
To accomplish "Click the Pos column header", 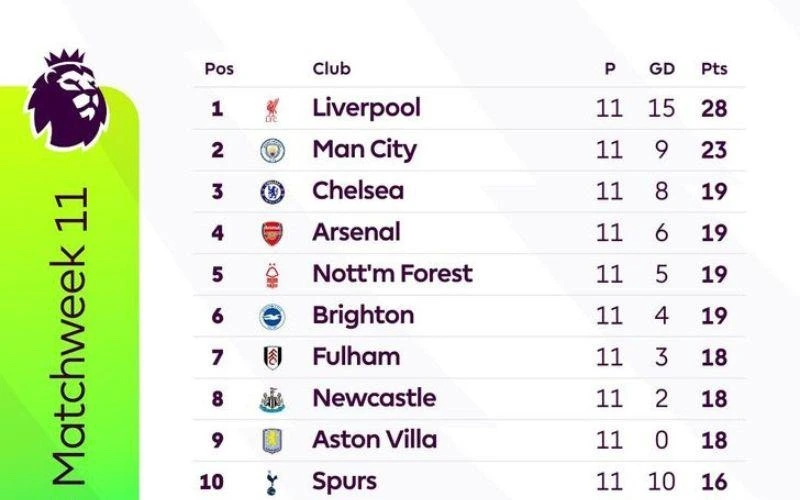I will pos(219,69).
